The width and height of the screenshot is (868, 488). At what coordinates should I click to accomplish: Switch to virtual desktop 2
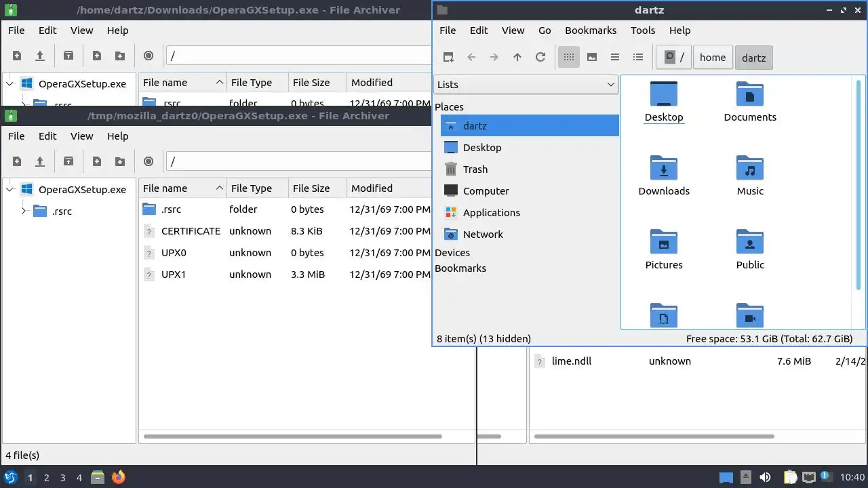(x=46, y=477)
